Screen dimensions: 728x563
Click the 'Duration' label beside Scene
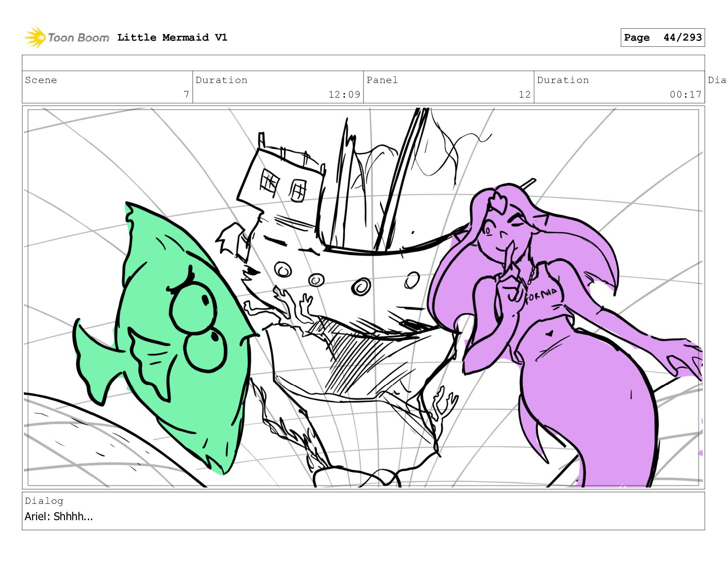(x=221, y=80)
